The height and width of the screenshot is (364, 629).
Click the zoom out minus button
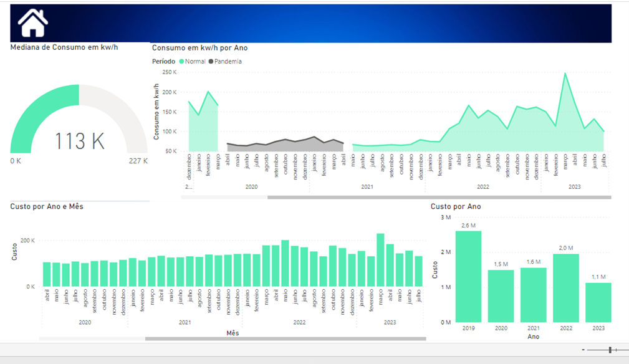(583, 350)
